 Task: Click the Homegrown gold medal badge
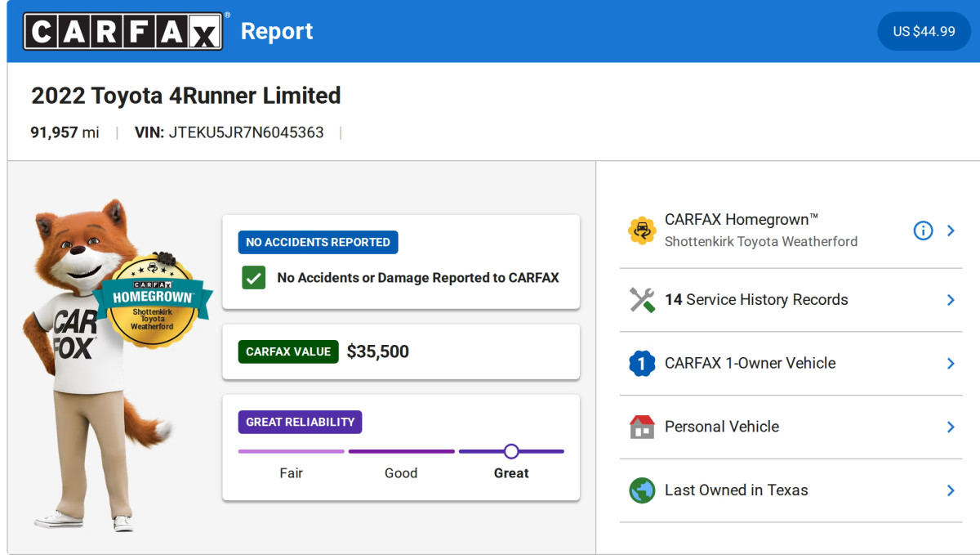click(152, 300)
